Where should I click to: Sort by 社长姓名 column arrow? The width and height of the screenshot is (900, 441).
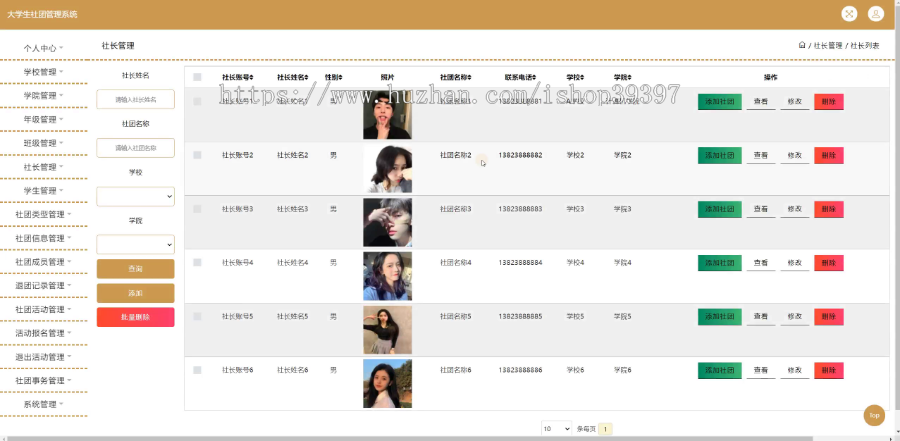pos(307,78)
